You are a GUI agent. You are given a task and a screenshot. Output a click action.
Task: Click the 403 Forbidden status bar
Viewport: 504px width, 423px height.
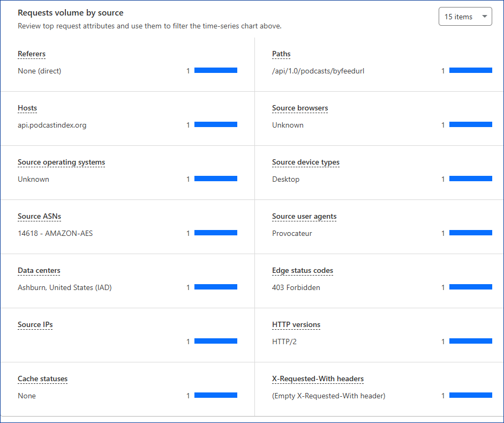tap(470, 287)
